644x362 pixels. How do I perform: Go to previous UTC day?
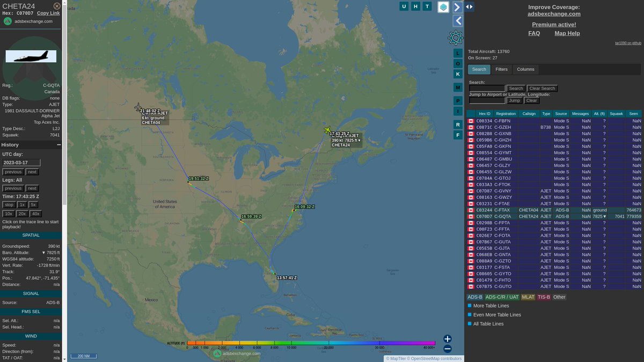13,172
